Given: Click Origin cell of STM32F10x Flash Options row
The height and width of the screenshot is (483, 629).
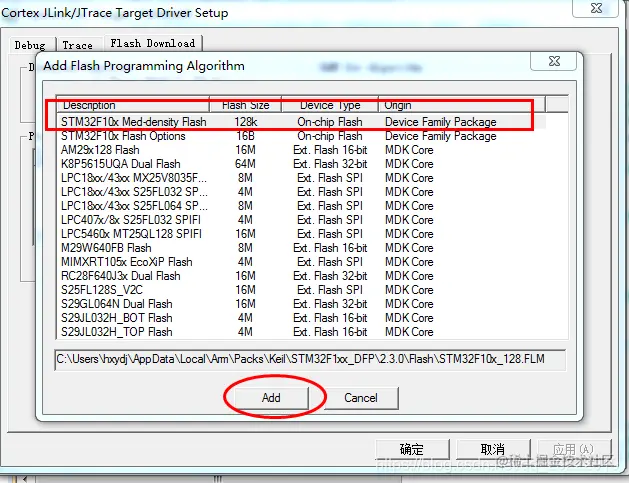Looking at the screenshot, I should (x=440, y=136).
